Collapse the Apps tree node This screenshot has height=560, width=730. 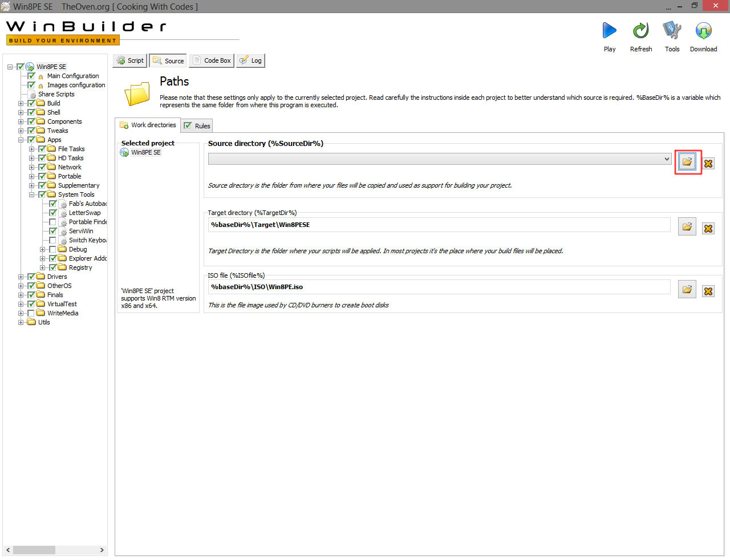point(21,140)
